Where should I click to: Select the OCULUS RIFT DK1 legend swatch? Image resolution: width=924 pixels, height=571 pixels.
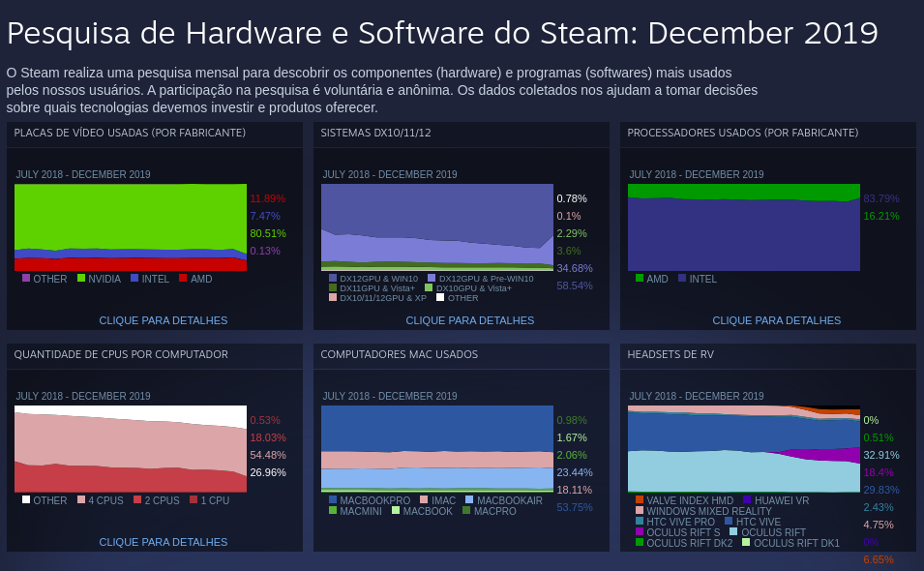(x=746, y=542)
